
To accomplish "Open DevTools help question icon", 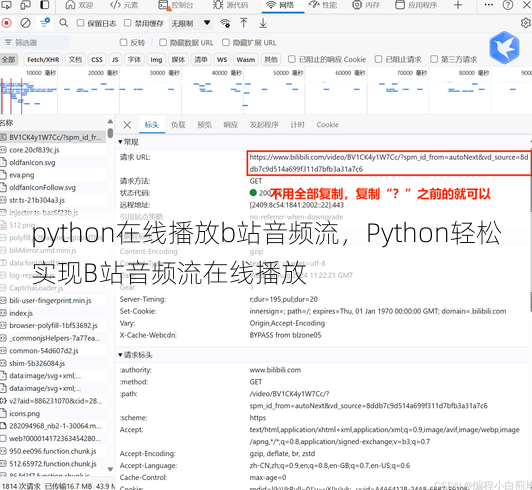I will pyautogui.click(x=508, y=5).
